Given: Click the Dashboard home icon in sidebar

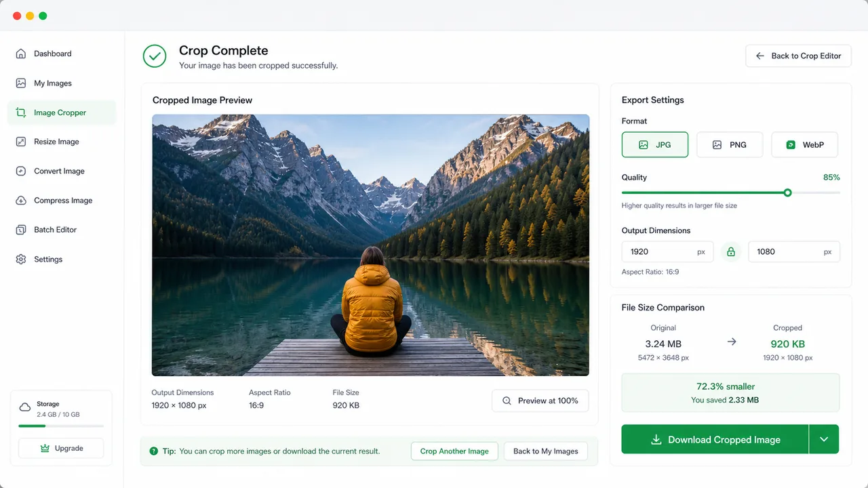Looking at the screenshot, I should (x=21, y=54).
